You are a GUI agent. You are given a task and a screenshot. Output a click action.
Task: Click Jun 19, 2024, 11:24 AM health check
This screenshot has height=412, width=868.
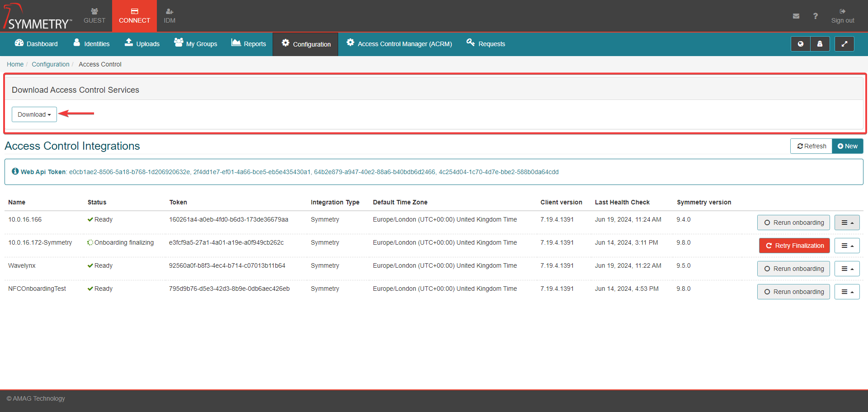pyautogui.click(x=628, y=219)
